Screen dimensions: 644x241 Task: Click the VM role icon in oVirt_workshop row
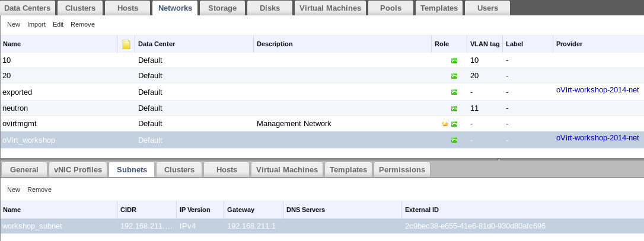[454, 140]
